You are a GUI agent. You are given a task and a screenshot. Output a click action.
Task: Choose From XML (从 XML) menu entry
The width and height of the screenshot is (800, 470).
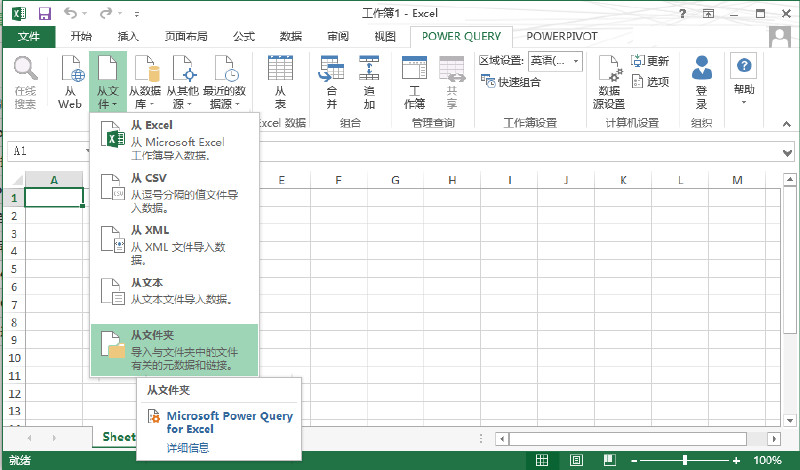click(x=174, y=245)
